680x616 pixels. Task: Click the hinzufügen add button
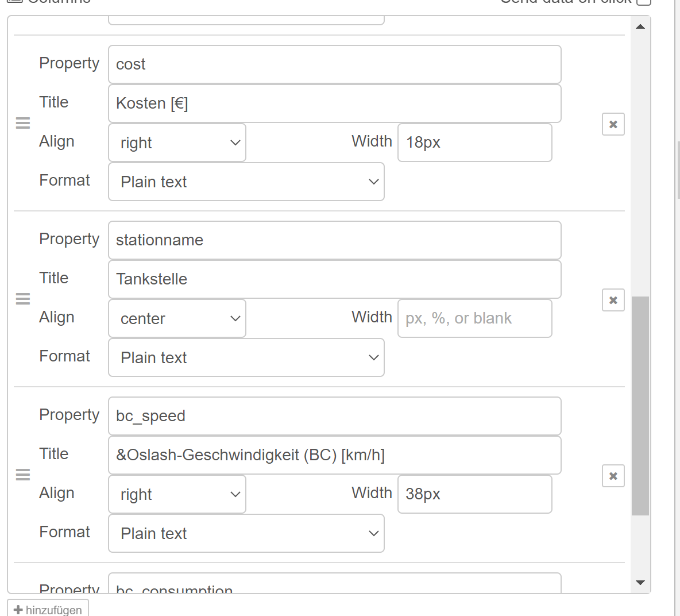pos(48,609)
